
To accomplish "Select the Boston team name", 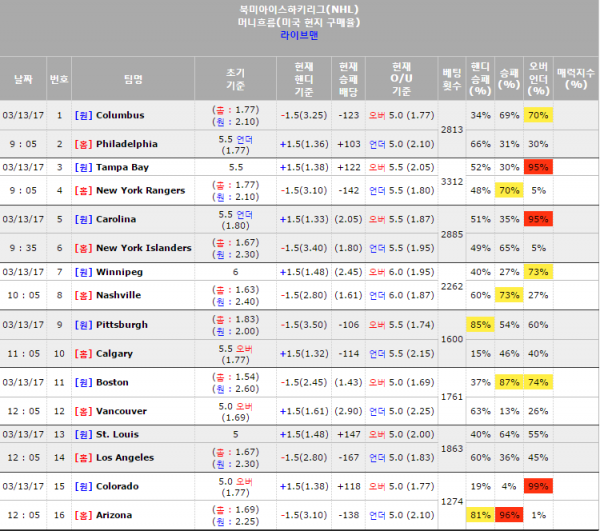I will pyautogui.click(x=112, y=383).
